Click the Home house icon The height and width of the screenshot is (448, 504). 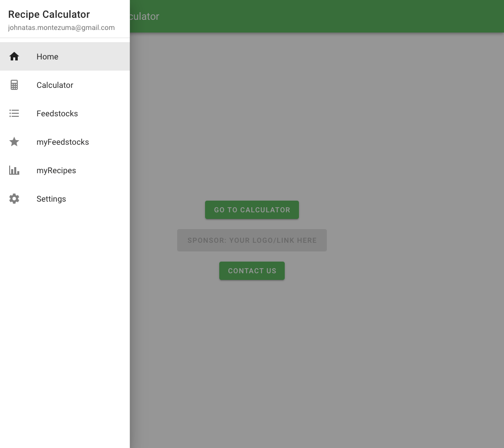(x=14, y=56)
